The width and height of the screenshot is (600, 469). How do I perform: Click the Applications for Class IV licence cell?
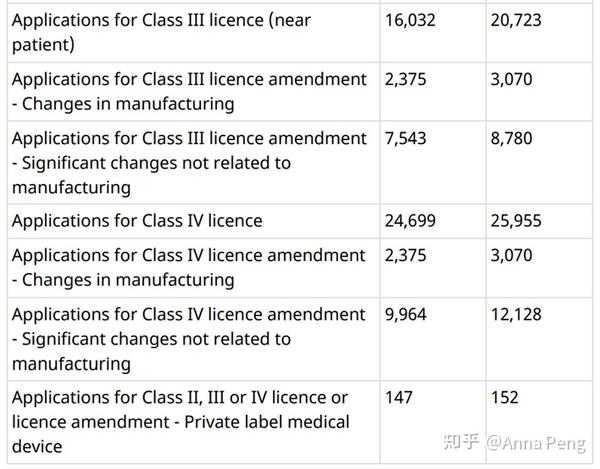coord(137,221)
